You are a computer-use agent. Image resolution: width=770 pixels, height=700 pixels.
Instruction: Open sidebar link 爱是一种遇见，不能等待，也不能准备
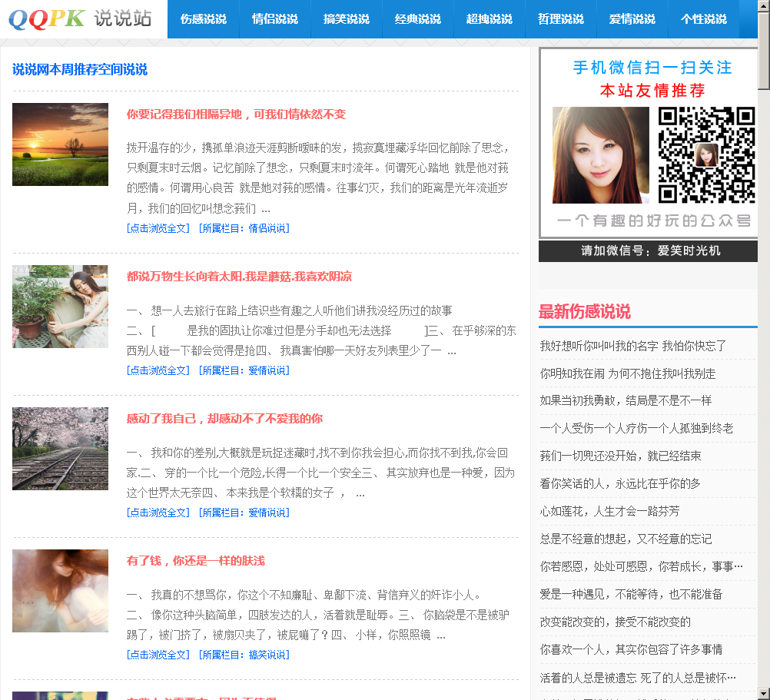point(631,595)
